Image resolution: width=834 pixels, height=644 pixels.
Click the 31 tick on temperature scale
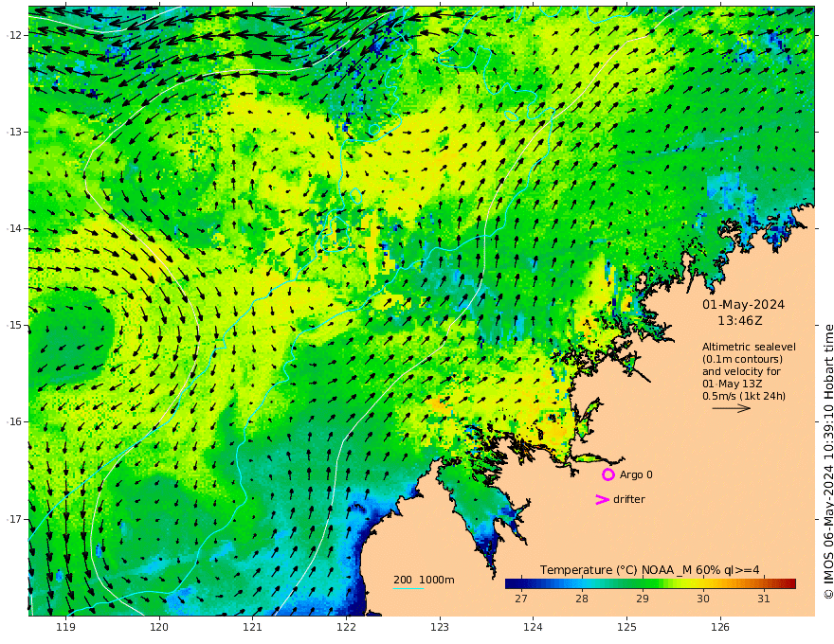[x=764, y=599]
